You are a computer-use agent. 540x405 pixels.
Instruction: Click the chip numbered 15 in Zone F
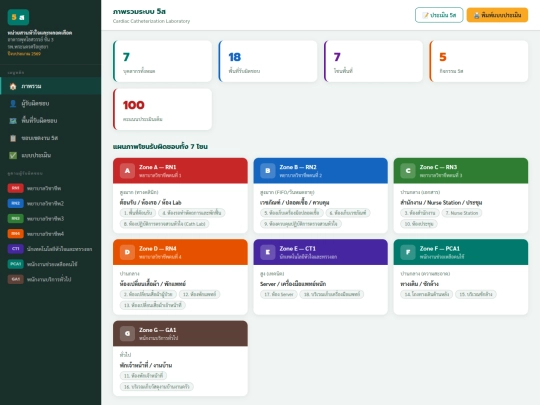(476, 294)
